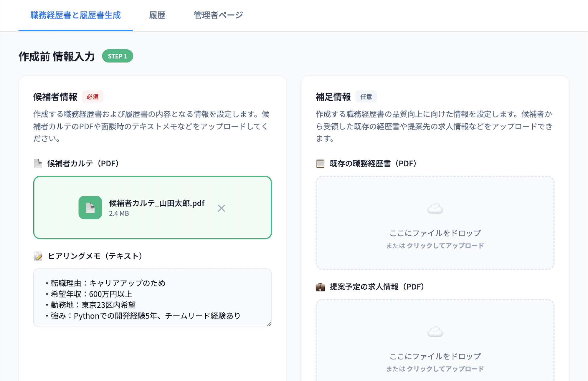The width and height of the screenshot is (588, 381).
Task: Click the briefcase icon next to 提案予定の求人情報（PDF）
Action: tap(320, 286)
